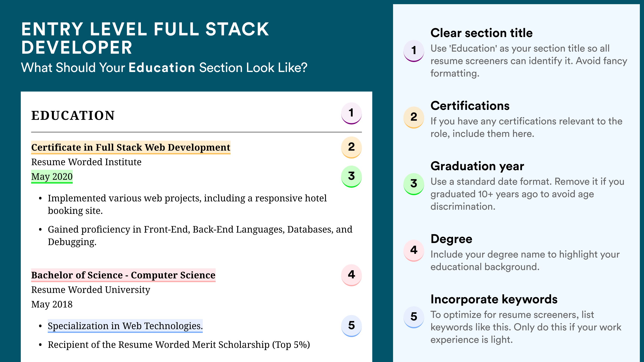Click Resume Worded Merit Scholarship bullet

pyautogui.click(x=179, y=345)
